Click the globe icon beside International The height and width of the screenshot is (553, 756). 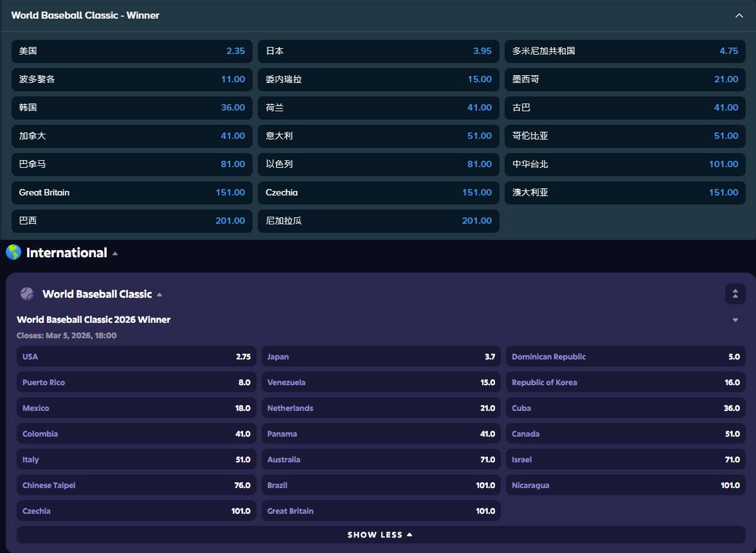pos(14,253)
